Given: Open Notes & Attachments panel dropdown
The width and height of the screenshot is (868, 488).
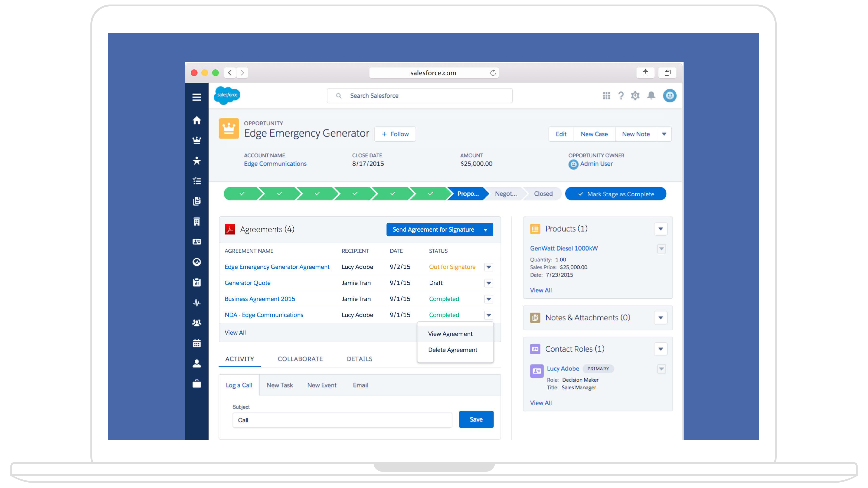Looking at the screenshot, I should click(660, 318).
